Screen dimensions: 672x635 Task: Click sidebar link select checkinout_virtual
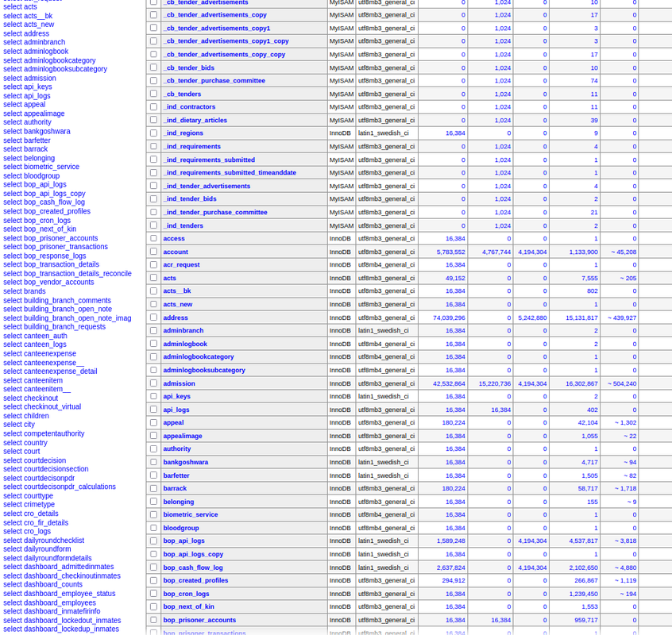pyautogui.click(x=42, y=406)
